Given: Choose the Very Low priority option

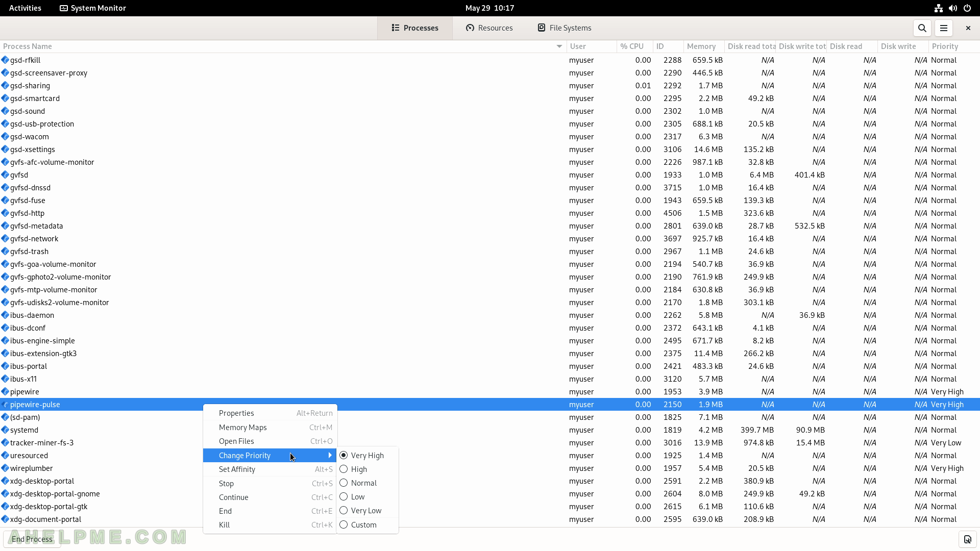Looking at the screenshot, I should pyautogui.click(x=367, y=511).
